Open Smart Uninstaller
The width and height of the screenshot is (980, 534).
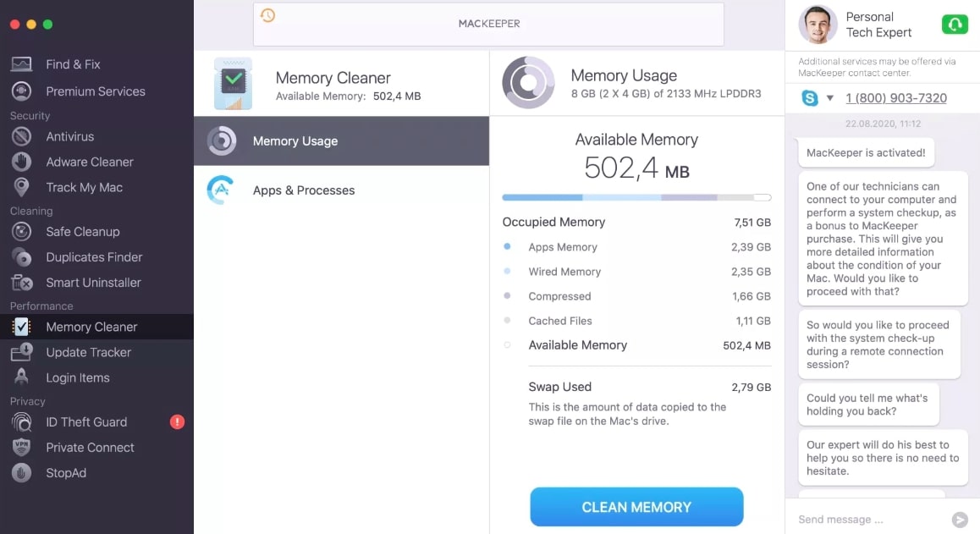click(94, 283)
